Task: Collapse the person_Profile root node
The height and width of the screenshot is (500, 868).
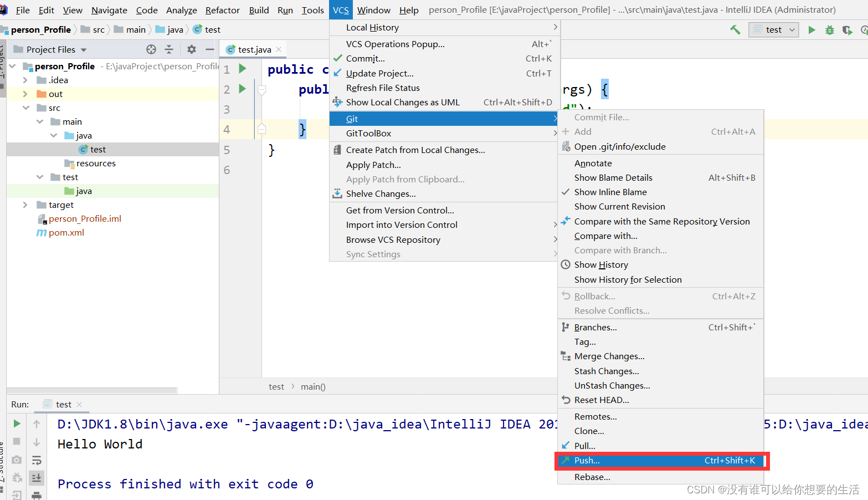Action: coord(12,67)
